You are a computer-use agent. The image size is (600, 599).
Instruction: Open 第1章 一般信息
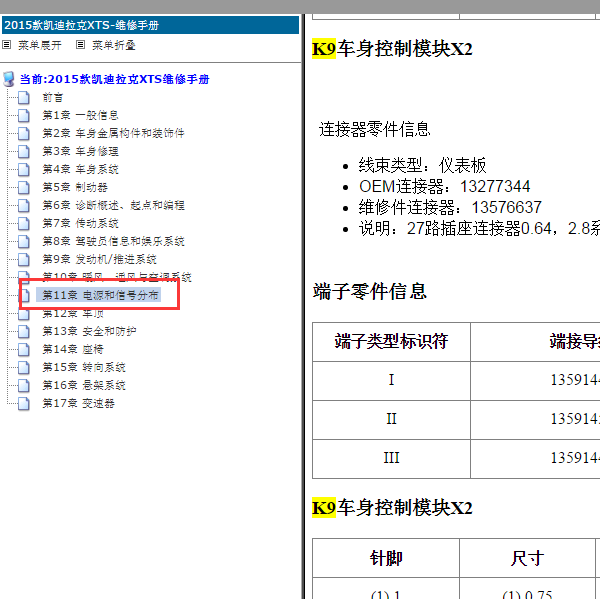[x=80, y=115]
